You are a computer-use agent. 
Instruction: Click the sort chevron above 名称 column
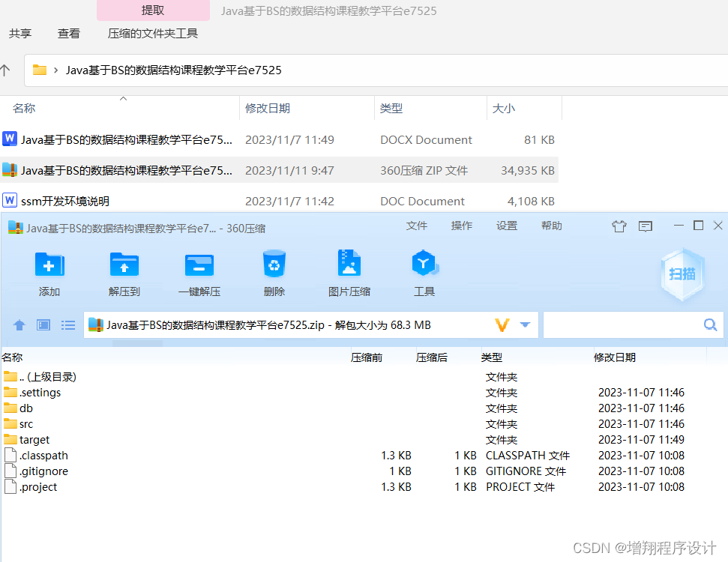(124, 97)
